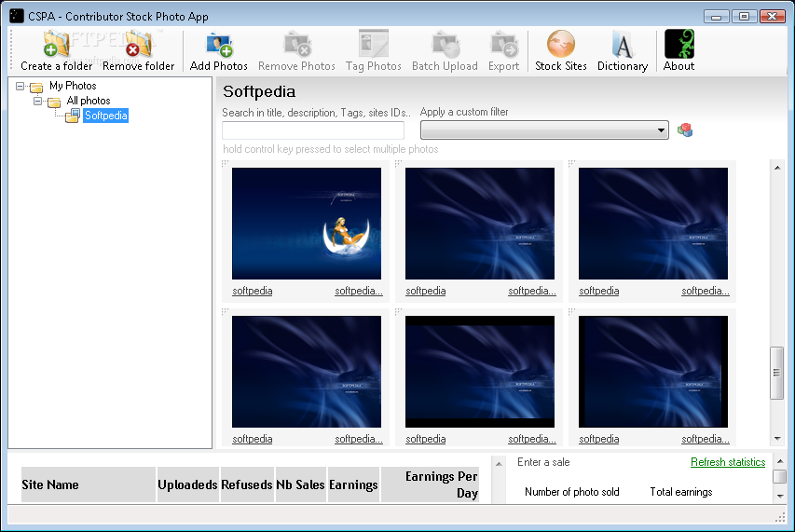Select the bottom-row left blue thumbnail
Screen dimensions: 795x532
coord(307,372)
